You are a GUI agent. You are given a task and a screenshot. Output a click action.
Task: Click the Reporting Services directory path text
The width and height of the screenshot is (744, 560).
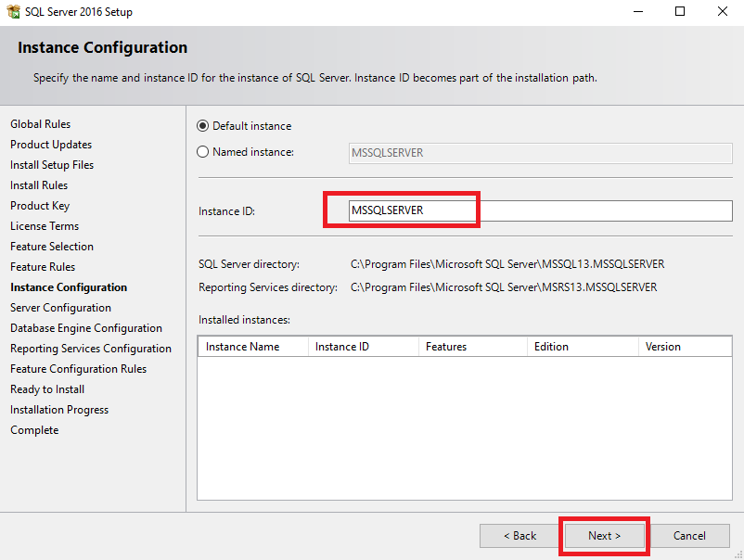pyautogui.click(x=504, y=287)
